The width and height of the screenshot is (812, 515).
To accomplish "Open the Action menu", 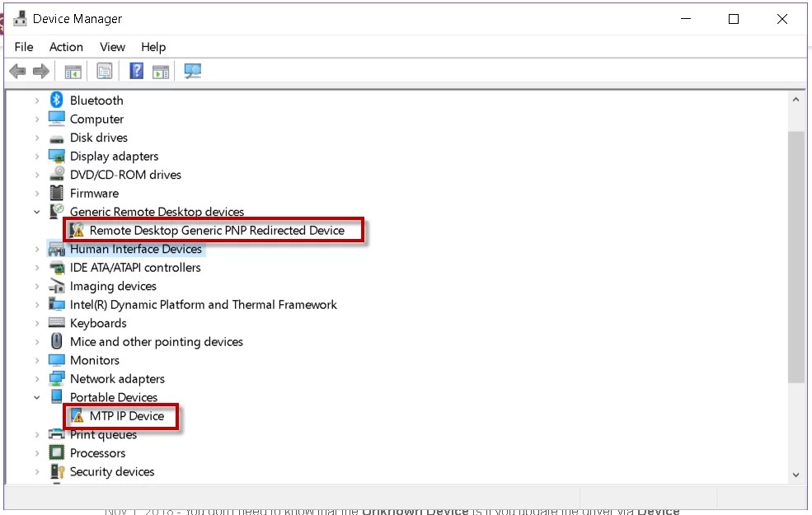I will pos(66,47).
